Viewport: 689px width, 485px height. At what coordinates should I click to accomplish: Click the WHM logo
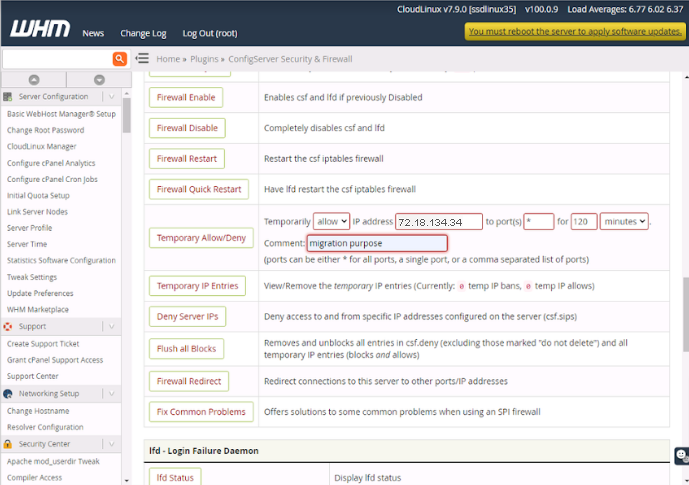pyautogui.click(x=40, y=29)
